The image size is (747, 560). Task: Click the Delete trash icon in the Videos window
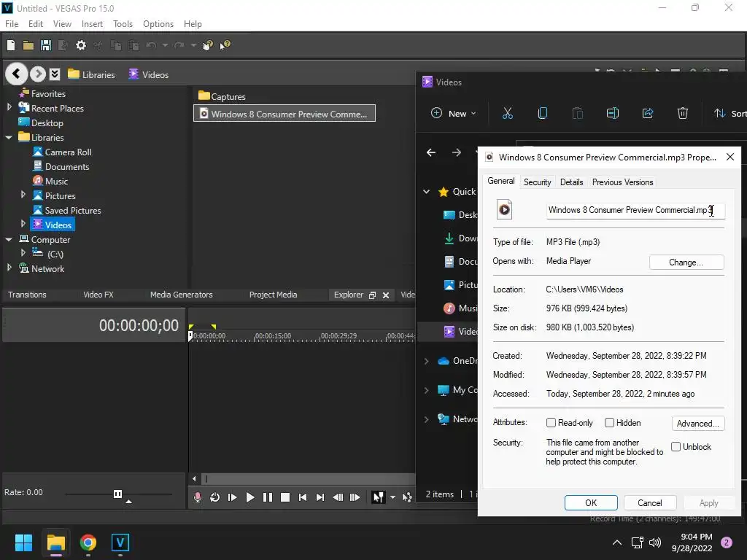[683, 113]
